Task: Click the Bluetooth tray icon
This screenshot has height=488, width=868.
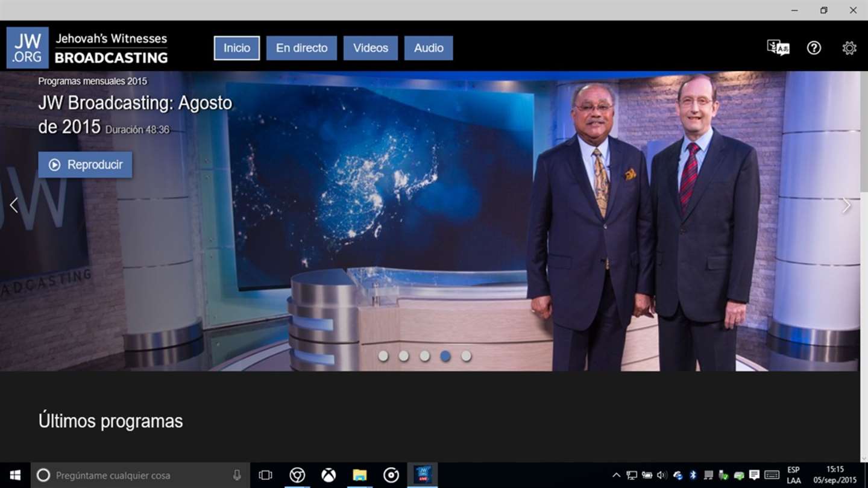Action: 693,475
